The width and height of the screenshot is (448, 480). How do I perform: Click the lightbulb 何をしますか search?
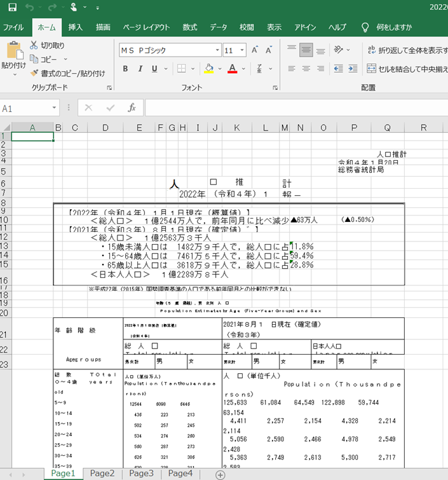387,27
